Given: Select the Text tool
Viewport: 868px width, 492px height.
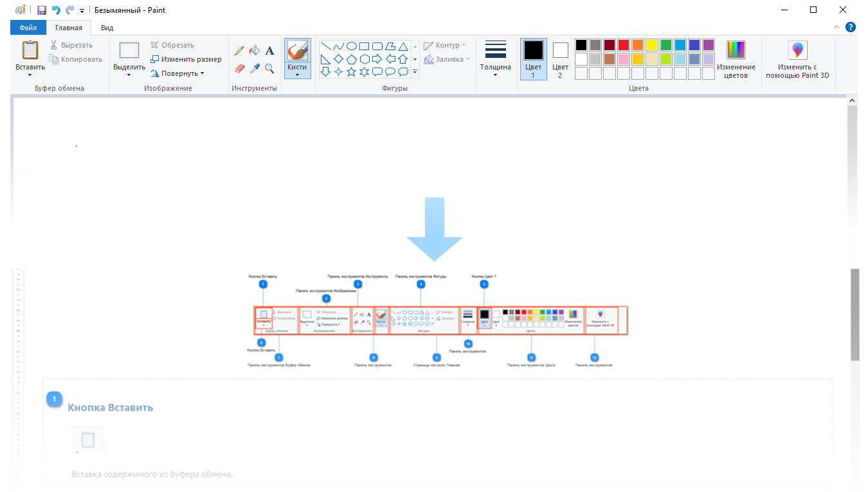Looking at the screenshot, I should 270,51.
